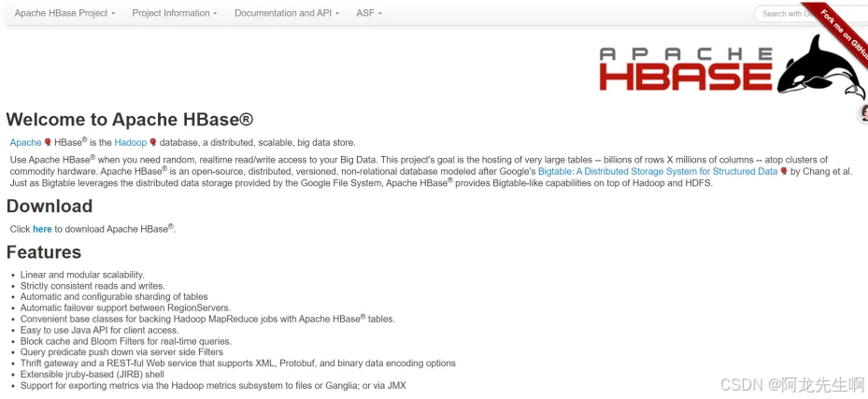Screen dimensions: 868x399
Task: Click 'Easy to use Java API' bullet
Action: coord(100,330)
